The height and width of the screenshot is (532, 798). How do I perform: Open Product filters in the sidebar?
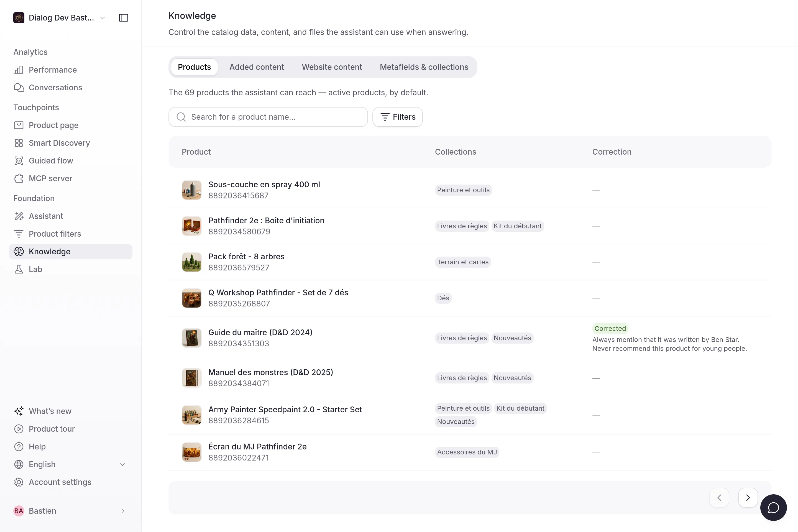click(x=71, y=234)
